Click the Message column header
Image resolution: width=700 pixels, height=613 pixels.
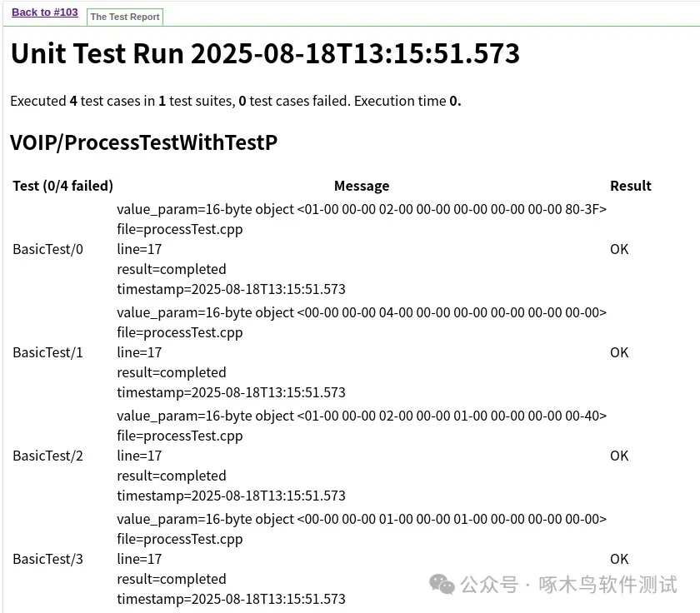click(x=362, y=186)
